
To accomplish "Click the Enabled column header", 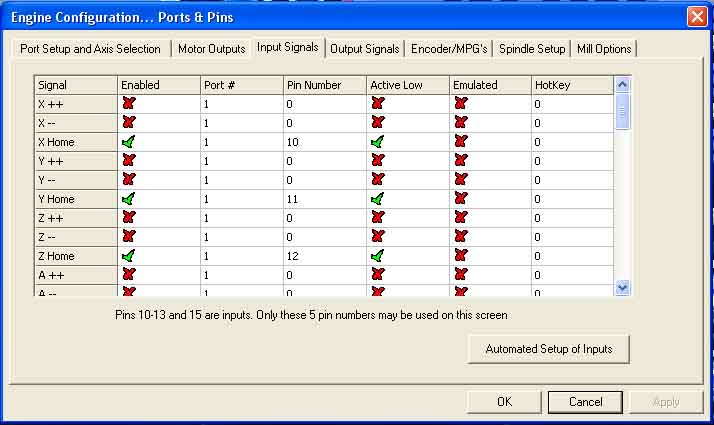I will tap(159, 85).
